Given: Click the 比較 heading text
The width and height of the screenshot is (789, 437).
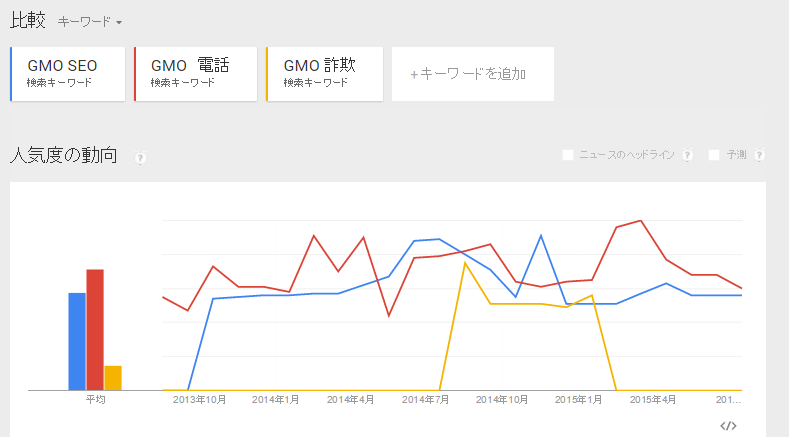Looking at the screenshot, I should click(28, 21).
